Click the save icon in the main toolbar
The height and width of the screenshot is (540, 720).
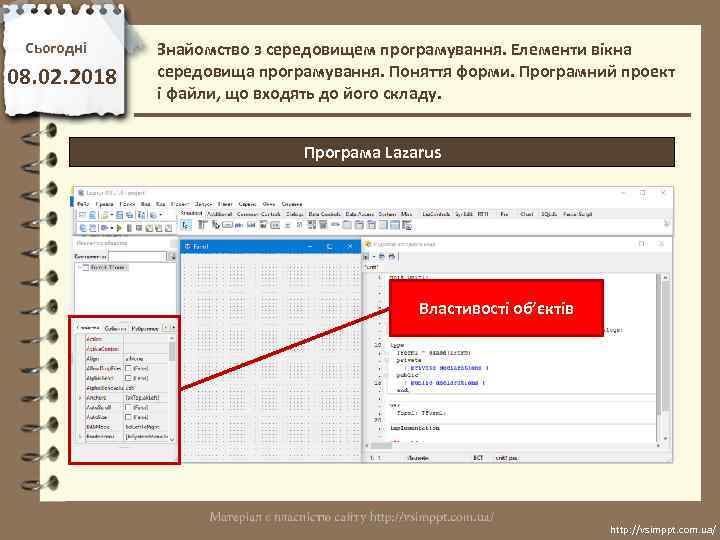[x=119, y=215]
